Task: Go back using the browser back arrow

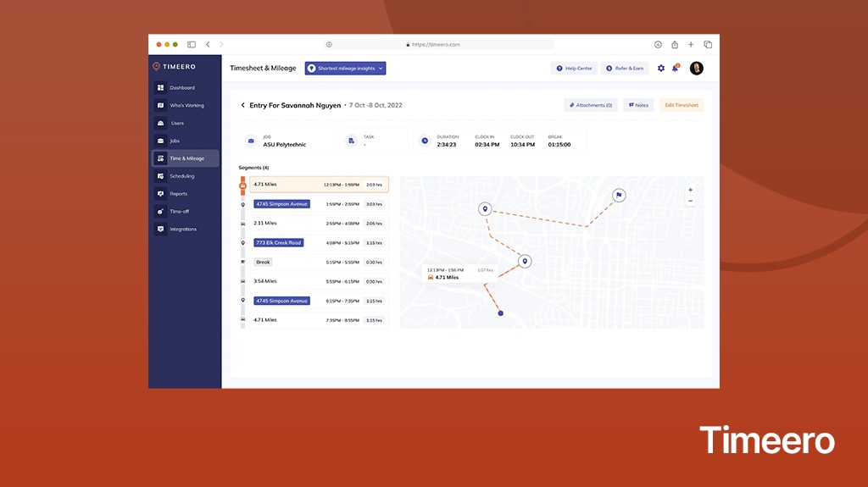Action: coord(209,44)
